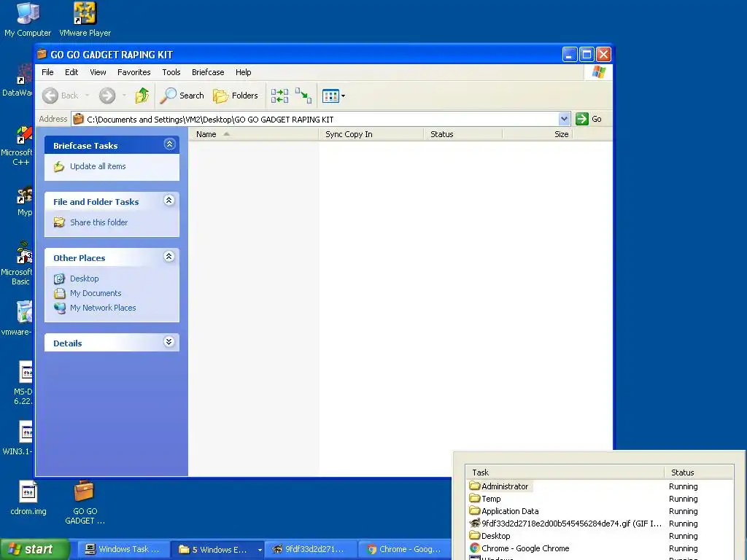Click Task column header in Task Manager
747x560 pixels.
click(x=565, y=472)
